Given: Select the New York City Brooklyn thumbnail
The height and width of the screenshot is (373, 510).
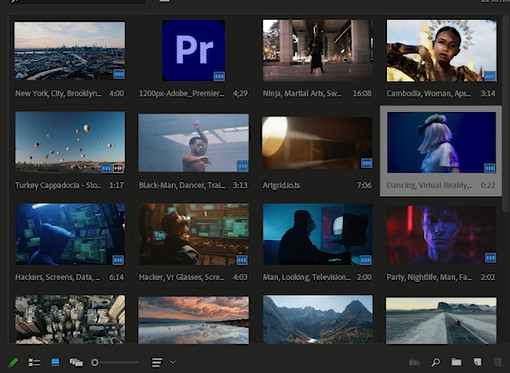Looking at the screenshot, I should click(x=70, y=51).
